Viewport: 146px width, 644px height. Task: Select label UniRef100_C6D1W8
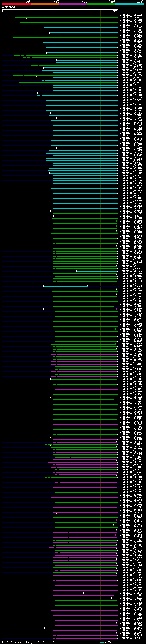131,307
